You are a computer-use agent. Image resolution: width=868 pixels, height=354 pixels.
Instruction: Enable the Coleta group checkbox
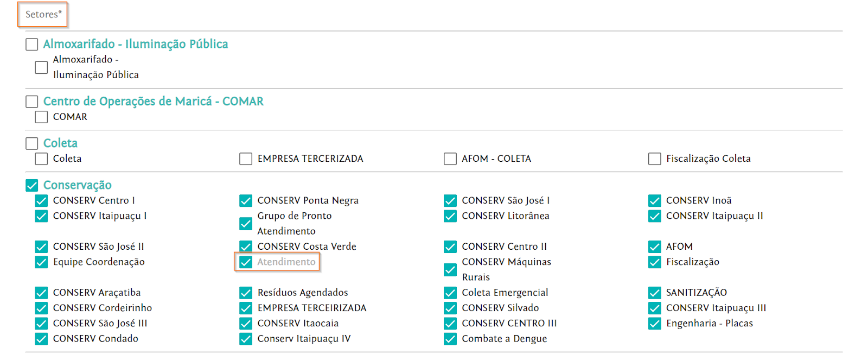click(32, 143)
